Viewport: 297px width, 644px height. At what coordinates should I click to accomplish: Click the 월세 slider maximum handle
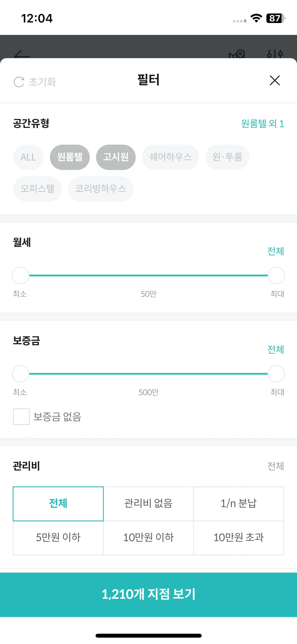[276, 275]
